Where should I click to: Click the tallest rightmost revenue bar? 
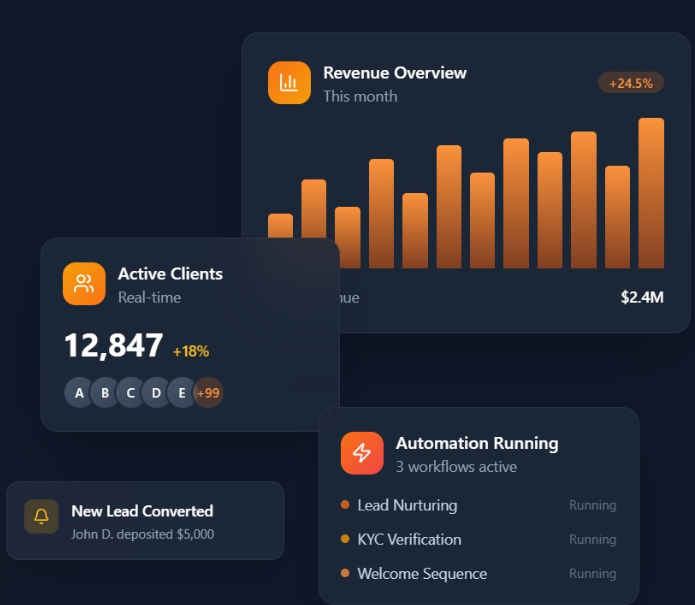coord(651,193)
